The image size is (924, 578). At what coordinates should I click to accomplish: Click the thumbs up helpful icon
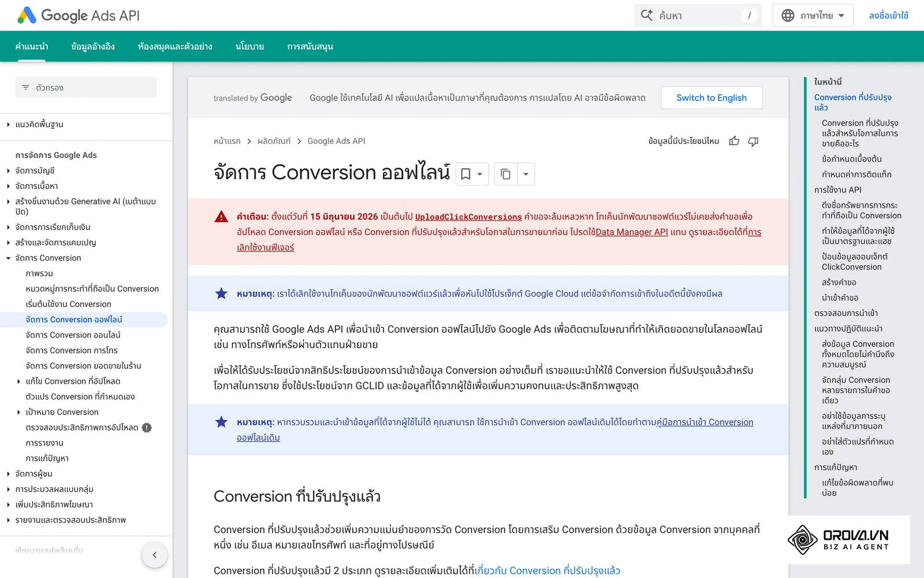734,141
